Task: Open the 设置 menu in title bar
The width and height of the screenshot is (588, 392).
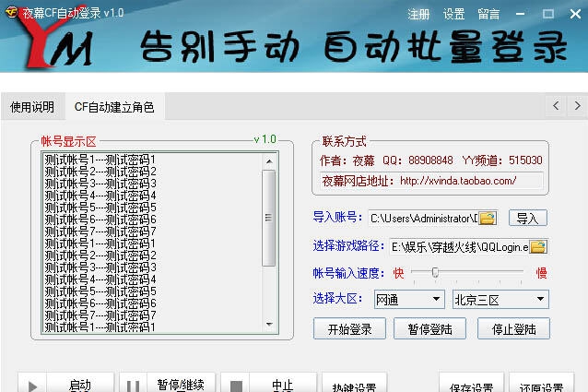Action: click(x=453, y=14)
